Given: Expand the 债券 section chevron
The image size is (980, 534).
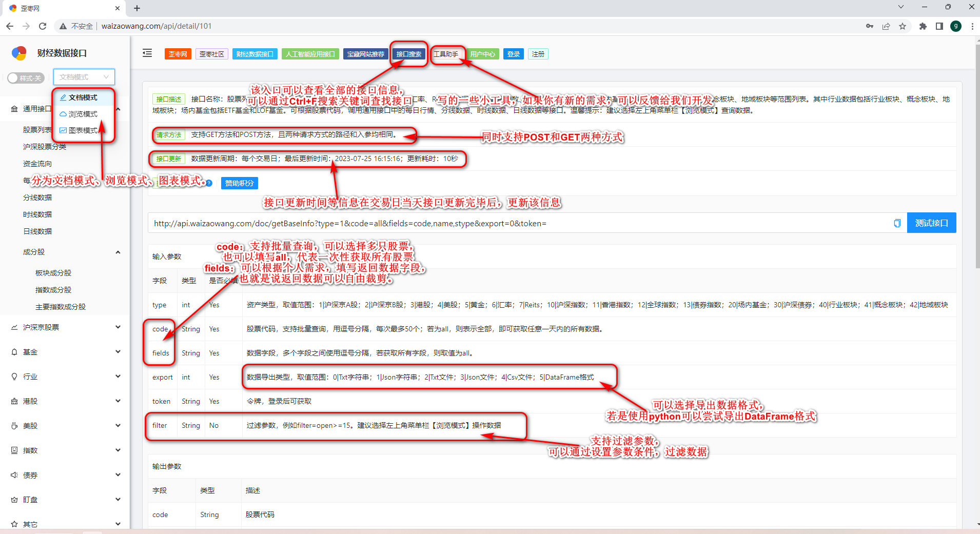Looking at the screenshot, I should 119,475.
